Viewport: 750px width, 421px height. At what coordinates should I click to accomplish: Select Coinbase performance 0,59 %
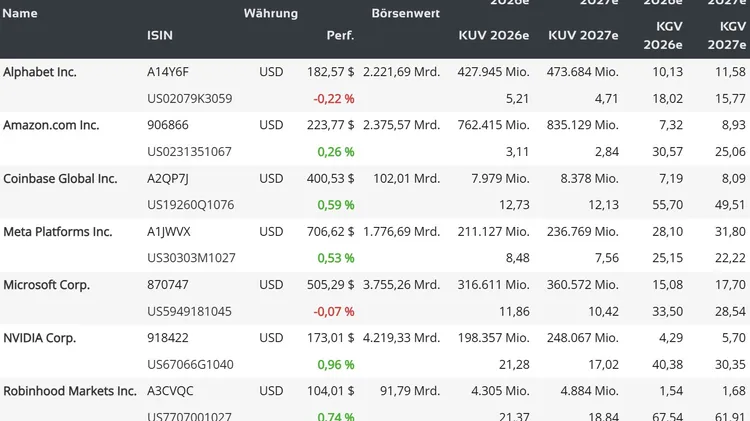coord(336,205)
